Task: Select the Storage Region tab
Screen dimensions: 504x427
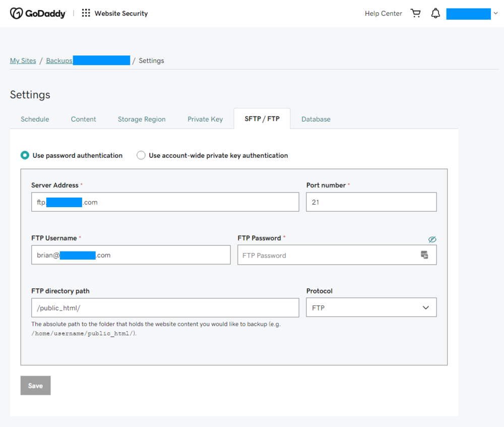Action: point(142,119)
